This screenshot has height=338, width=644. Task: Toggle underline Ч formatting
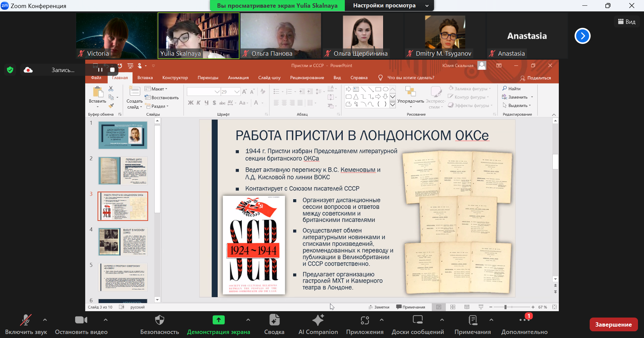pos(206,103)
